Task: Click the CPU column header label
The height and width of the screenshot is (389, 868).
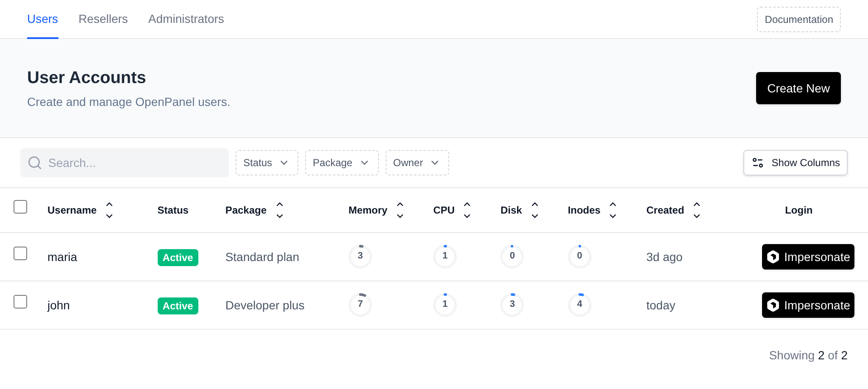Action: pyautogui.click(x=444, y=210)
